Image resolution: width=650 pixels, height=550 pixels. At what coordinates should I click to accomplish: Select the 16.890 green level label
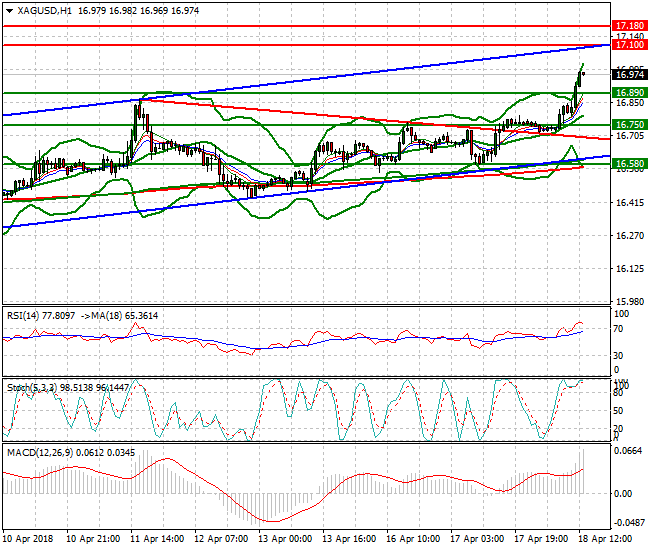629,93
